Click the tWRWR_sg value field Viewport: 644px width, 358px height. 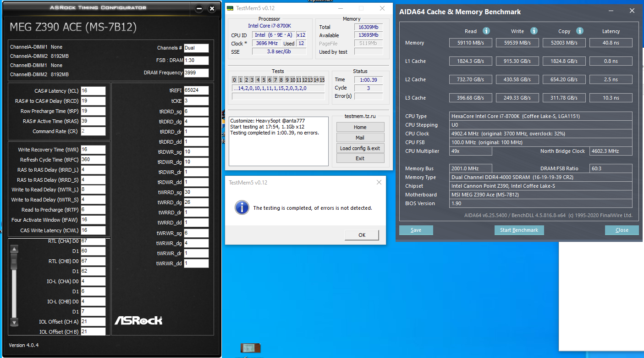coord(196,233)
